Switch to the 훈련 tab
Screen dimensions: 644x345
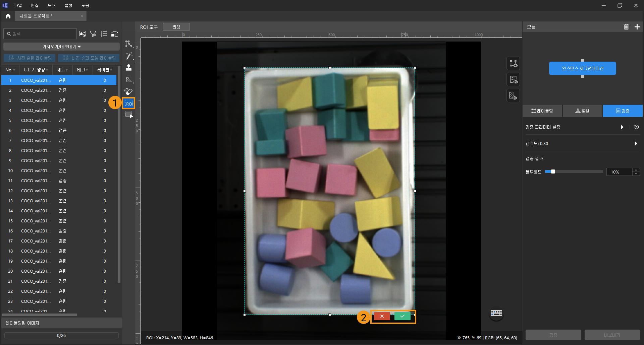[x=582, y=111]
